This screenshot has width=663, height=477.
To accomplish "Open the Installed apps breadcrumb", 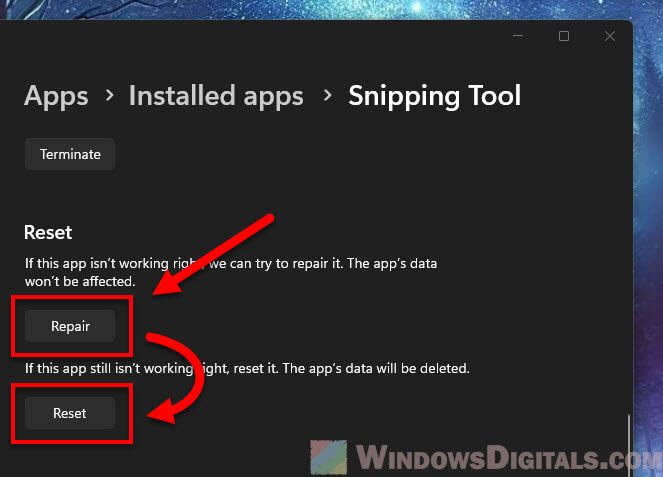I will click(x=216, y=96).
